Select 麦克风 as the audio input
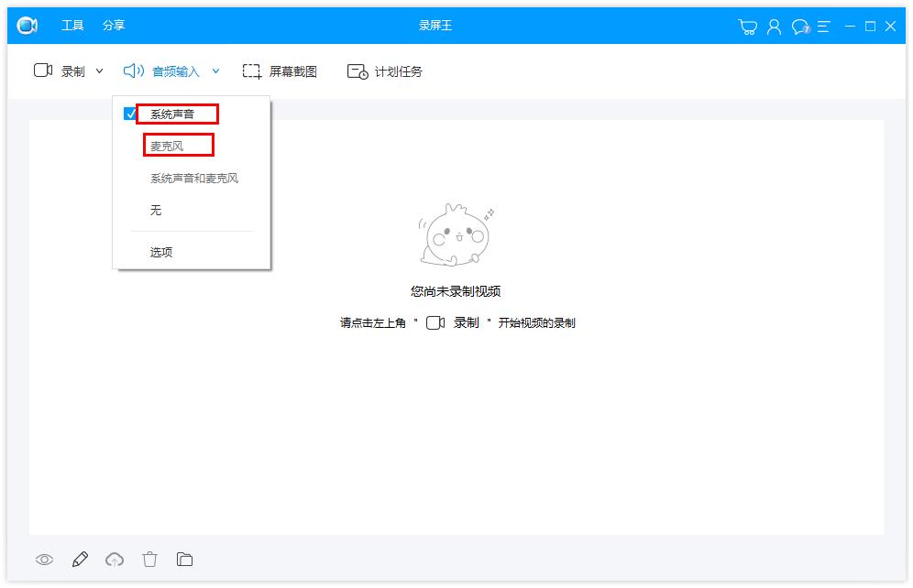 click(x=165, y=146)
